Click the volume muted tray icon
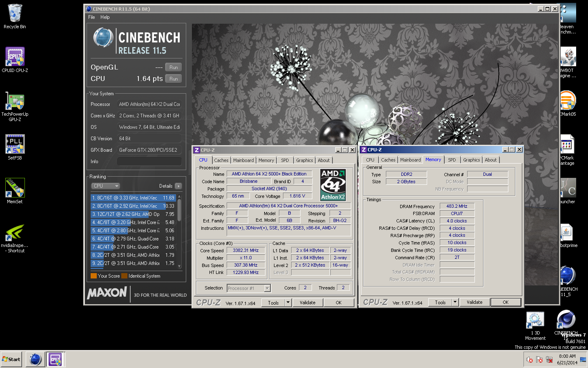The width and height of the screenshot is (588, 368). click(x=530, y=360)
